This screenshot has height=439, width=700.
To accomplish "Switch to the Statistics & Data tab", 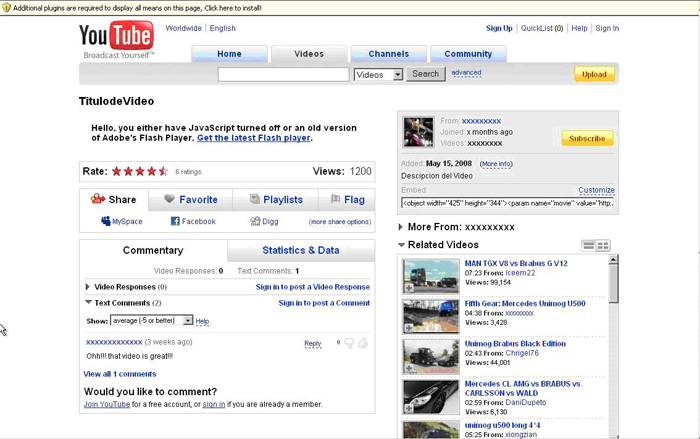I will (x=300, y=250).
